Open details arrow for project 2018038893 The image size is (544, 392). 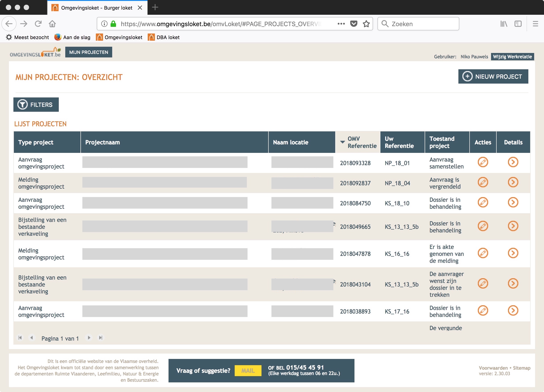513,311
